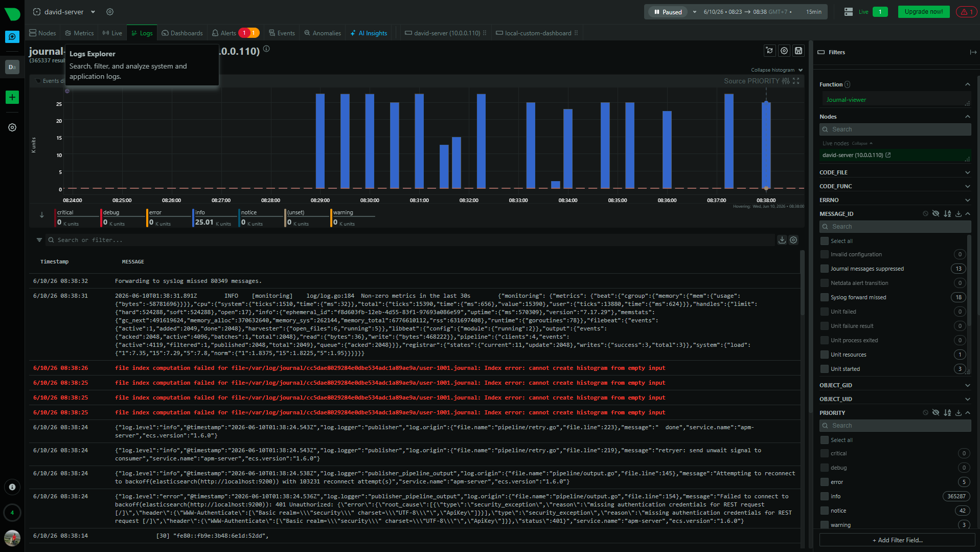Click the red alert indicator in top bar
980x552 pixels.
[966, 12]
